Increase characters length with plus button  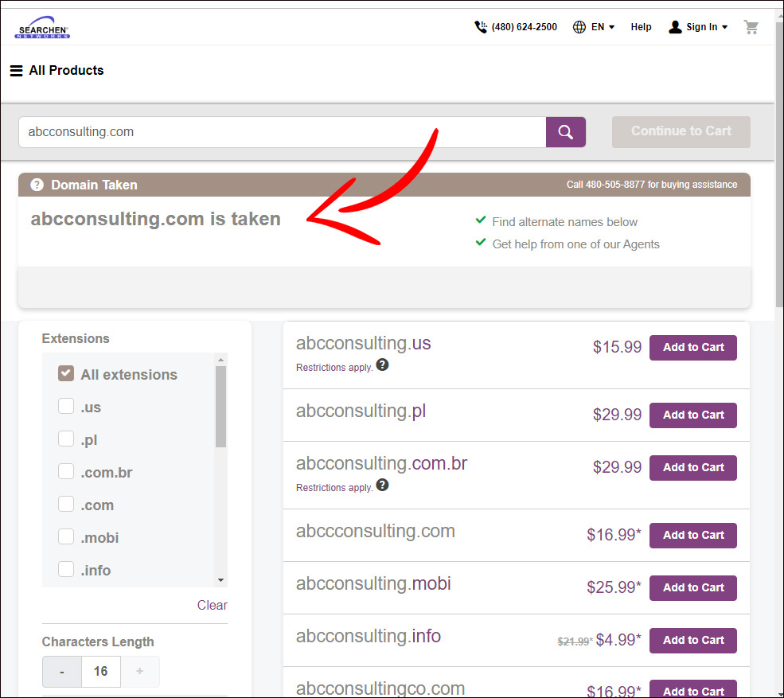[140, 672]
